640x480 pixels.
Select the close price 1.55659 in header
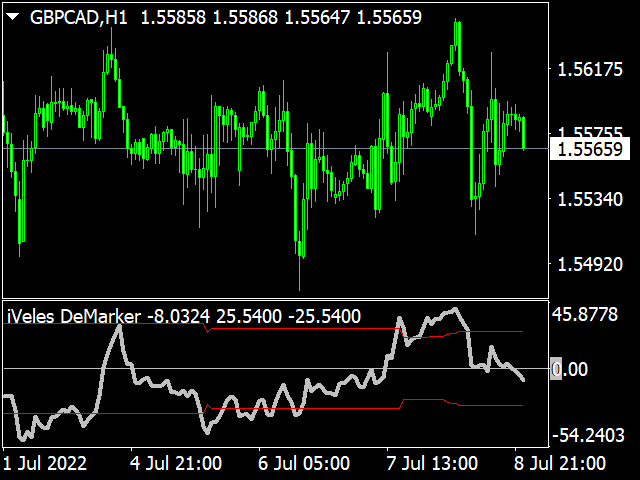point(389,18)
